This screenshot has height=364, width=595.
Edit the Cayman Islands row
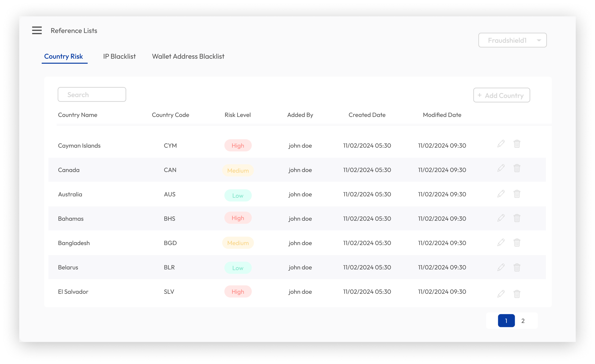point(501,144)
